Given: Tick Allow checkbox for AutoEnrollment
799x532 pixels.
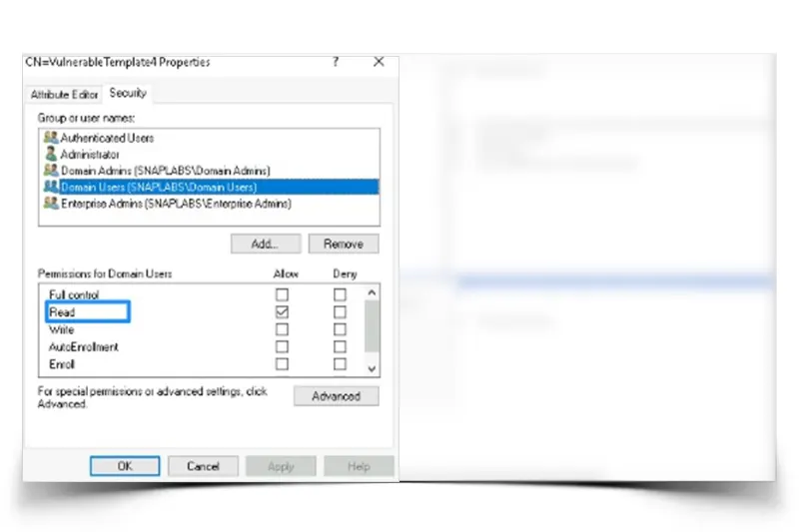Looking at the screenshot, I should (282, 346).
